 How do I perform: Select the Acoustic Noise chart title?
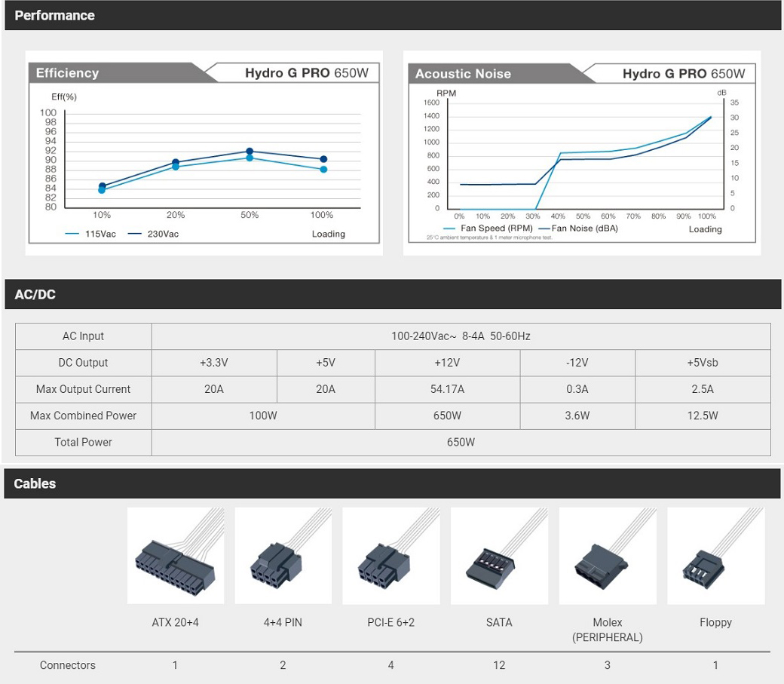(463, 74)
